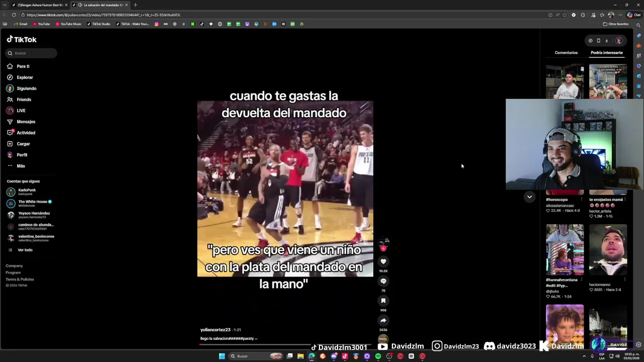Open TikTok profile avatar menu
Screen dimensions: 644x362
[619, 41]
